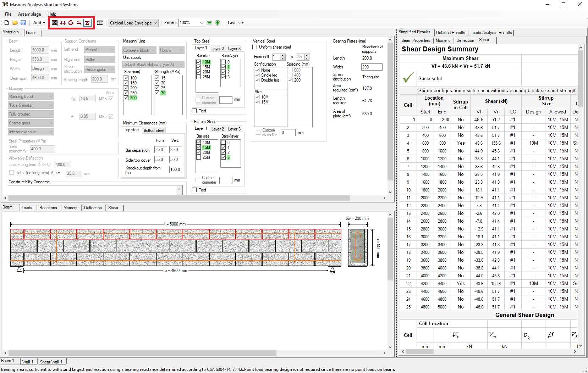
Task: Open the Assemblage menu
Action: pyautogui.click(x=29, y=14)
